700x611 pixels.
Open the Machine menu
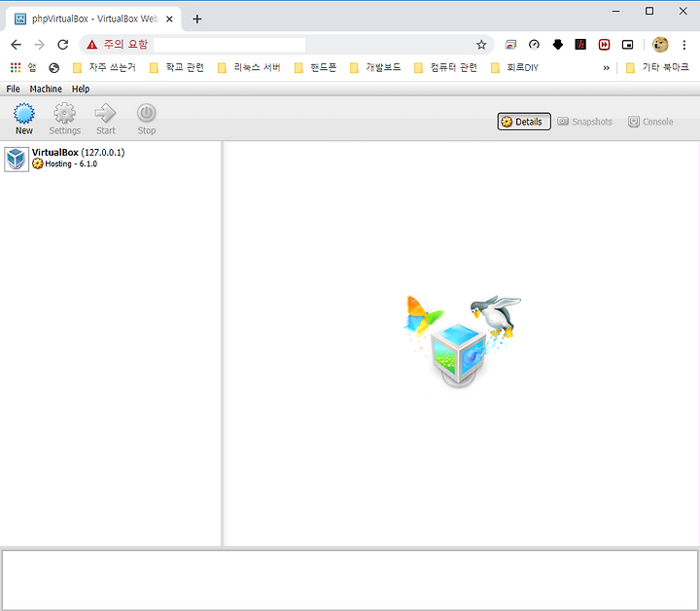(46, 89)
